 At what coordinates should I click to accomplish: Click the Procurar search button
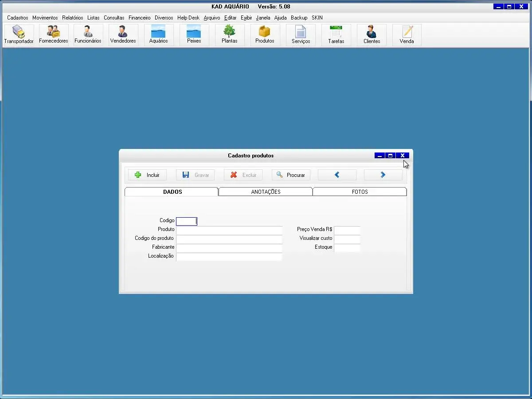(291, 175)
